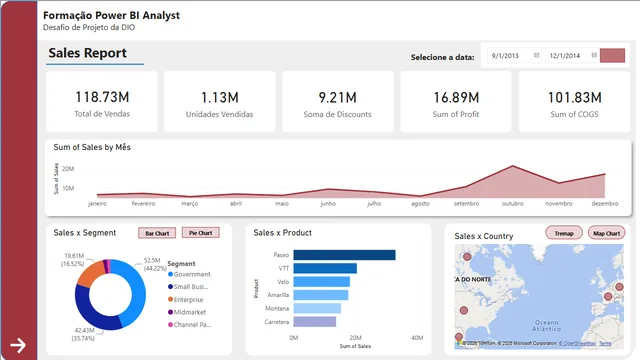Select Midmarket in the Segment legend
The height and width of the screenshot is (360, 640).
coord(187,312)
